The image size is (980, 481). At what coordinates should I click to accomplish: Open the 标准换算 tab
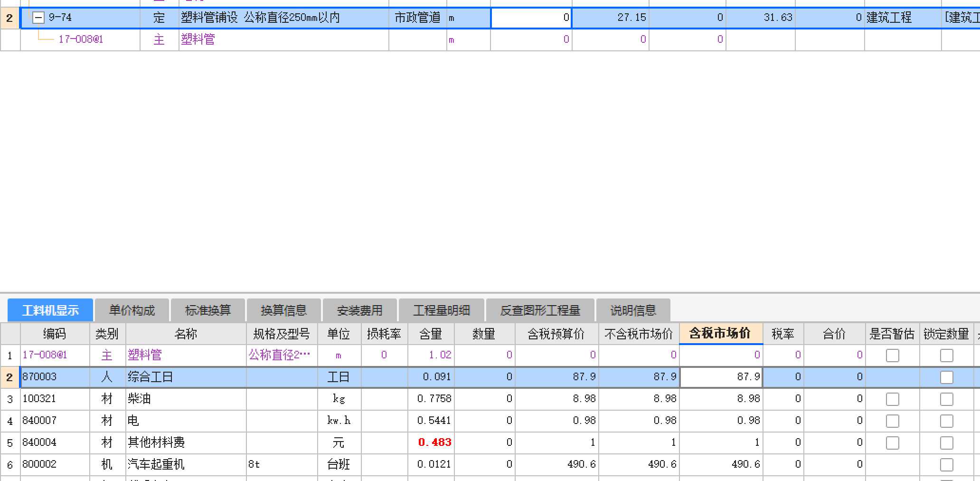pos(208,310)
